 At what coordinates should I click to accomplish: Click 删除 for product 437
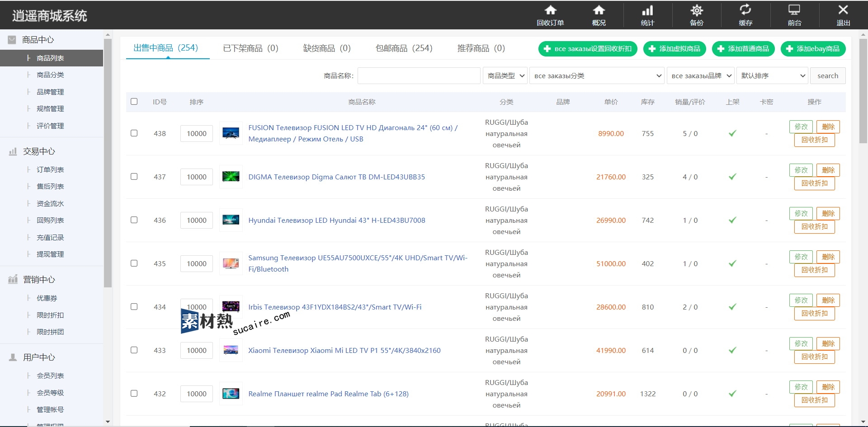click(x=828, y=170)
